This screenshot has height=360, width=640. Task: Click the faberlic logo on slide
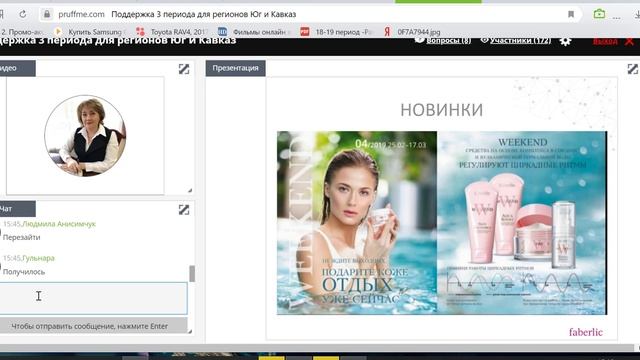coord(586,332)
